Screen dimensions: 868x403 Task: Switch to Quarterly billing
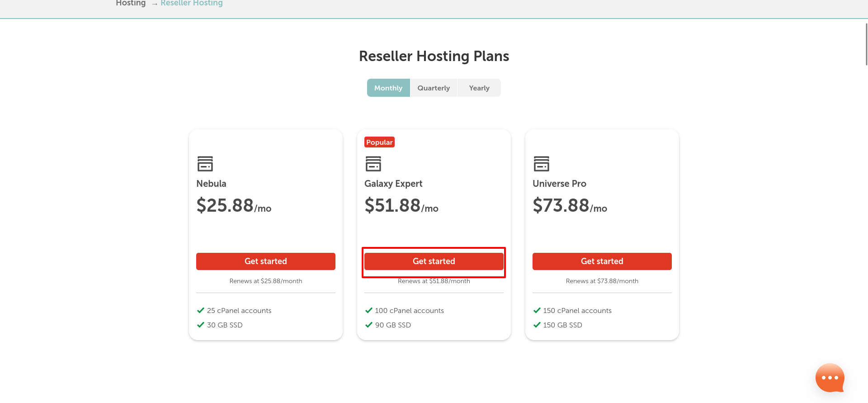434,88
